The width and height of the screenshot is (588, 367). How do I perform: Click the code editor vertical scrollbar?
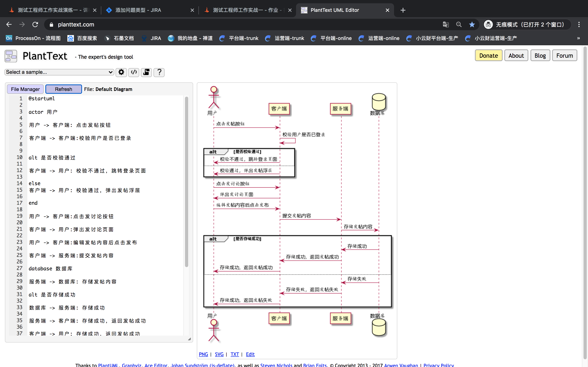pos(186,182)
